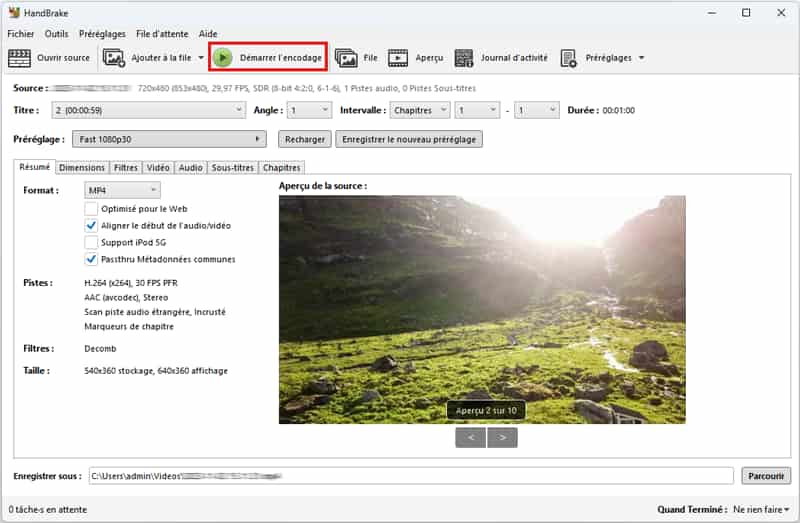Screen dimensions: 800x523
Task: Click the Préréglages toolbar icon
Action: coord(569,58)
